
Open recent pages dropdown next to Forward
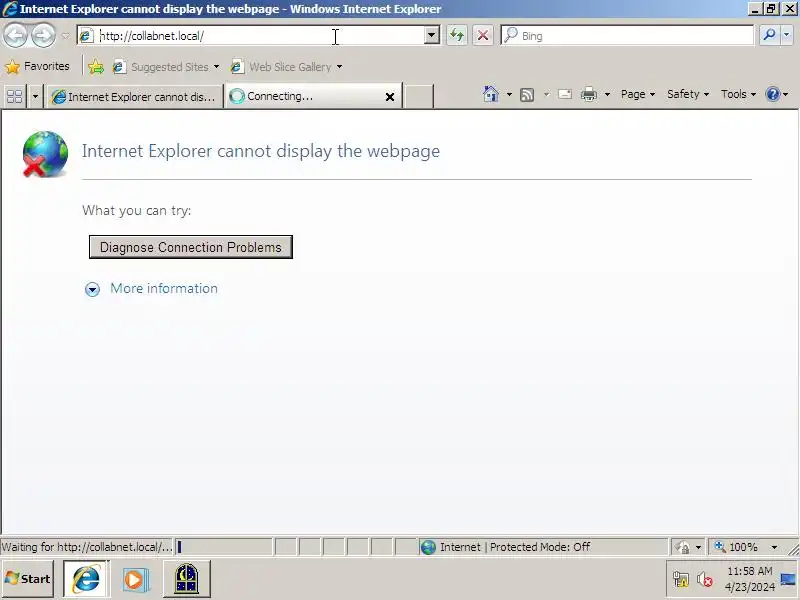point(65,36)
